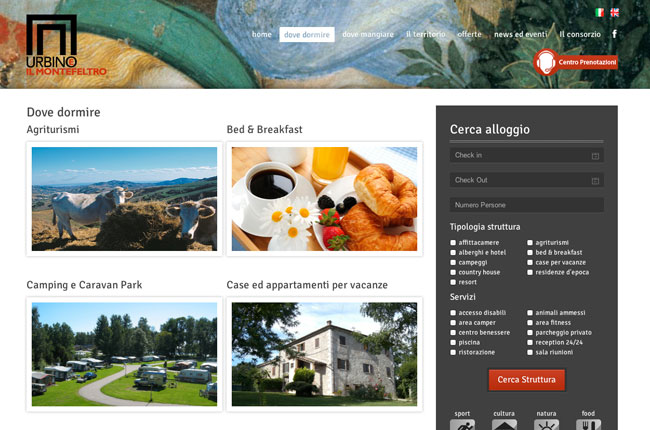Select the food category icon

click(588, 425)
